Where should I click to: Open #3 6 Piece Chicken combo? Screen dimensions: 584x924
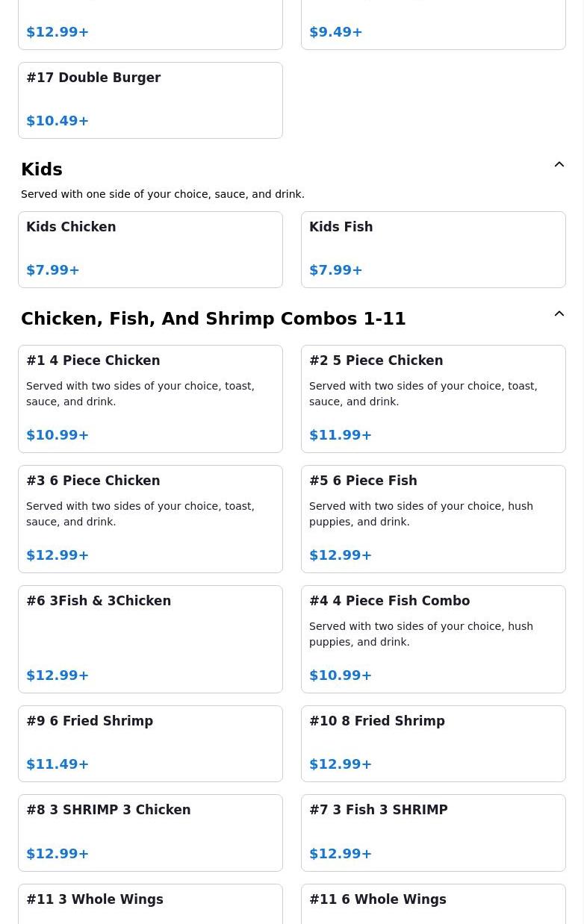pos(150,518)
